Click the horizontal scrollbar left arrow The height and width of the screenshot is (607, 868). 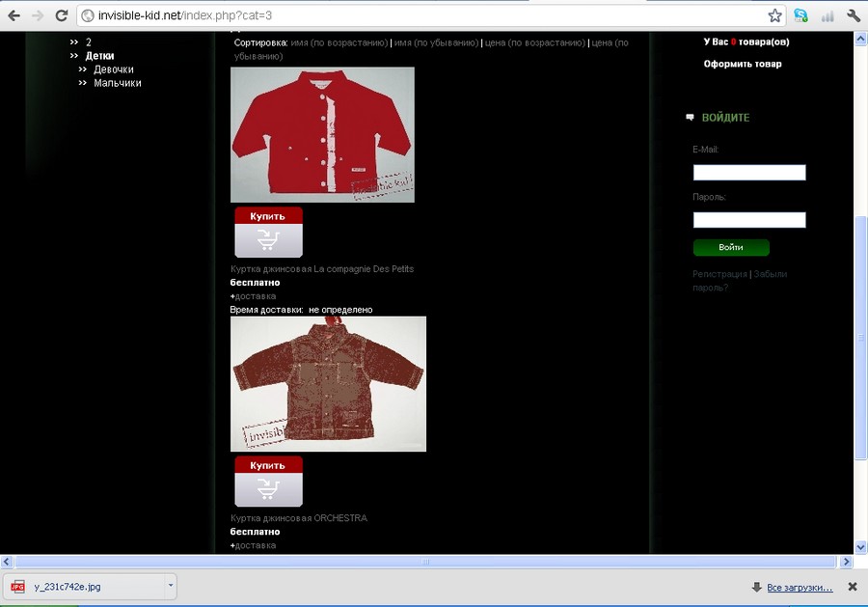coord(7,562)
